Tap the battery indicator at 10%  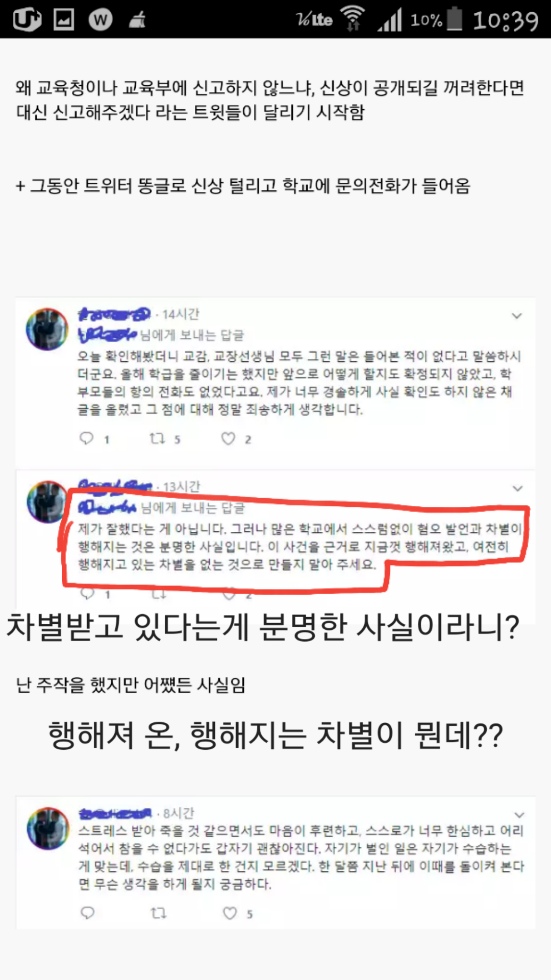click(454, 19)
